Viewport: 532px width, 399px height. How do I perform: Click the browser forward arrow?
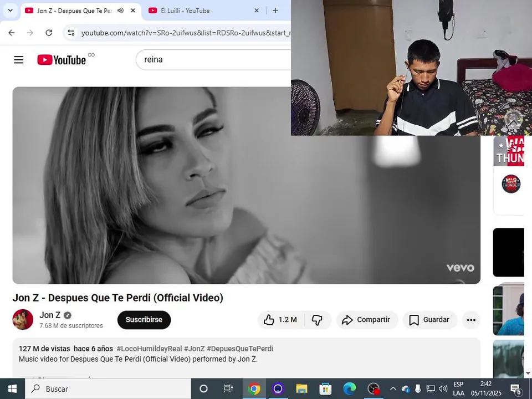point(30,33)
